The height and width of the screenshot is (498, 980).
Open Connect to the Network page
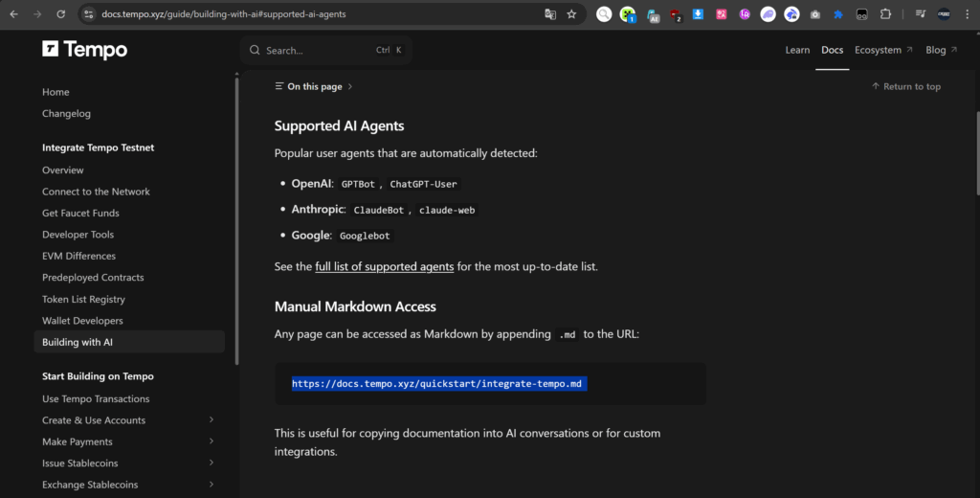(96, 192)
